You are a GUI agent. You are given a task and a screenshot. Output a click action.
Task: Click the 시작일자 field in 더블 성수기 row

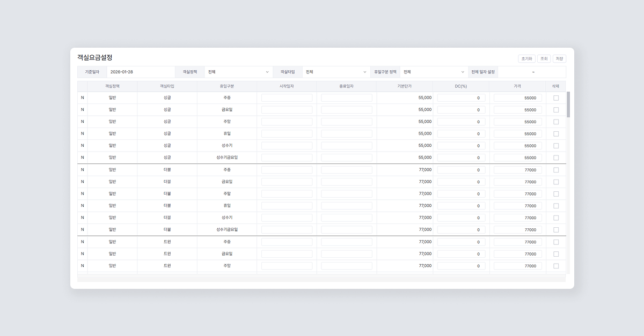[287, 218]
